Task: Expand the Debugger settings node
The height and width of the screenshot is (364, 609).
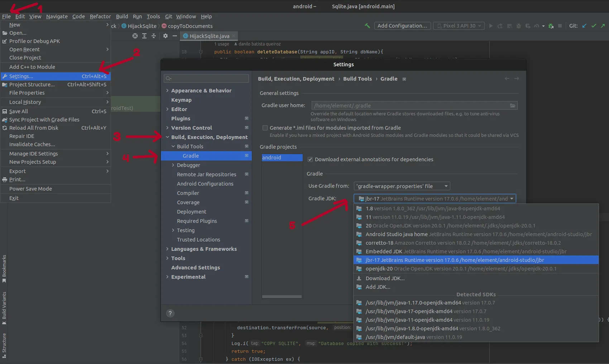Action: point(173,165)
